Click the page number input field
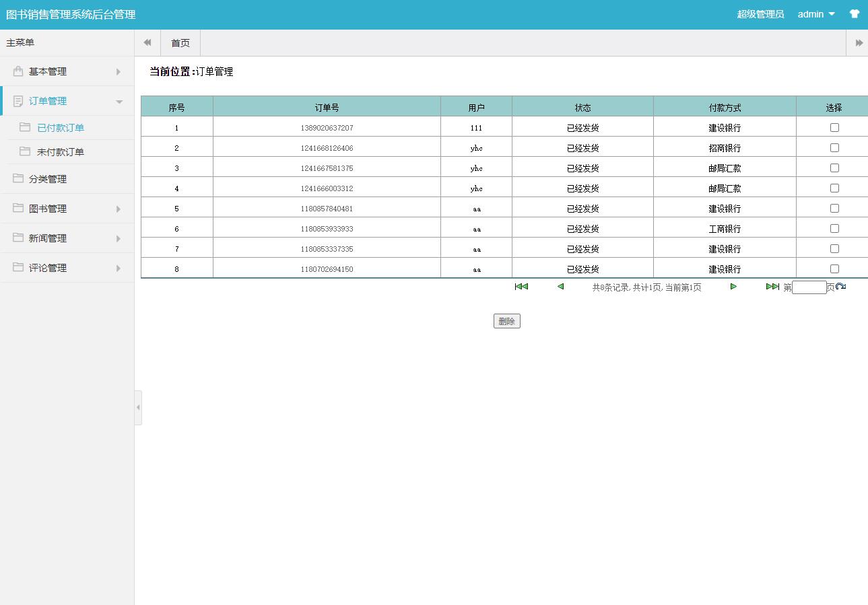868x605 pixels. click(x=809, y=287)
